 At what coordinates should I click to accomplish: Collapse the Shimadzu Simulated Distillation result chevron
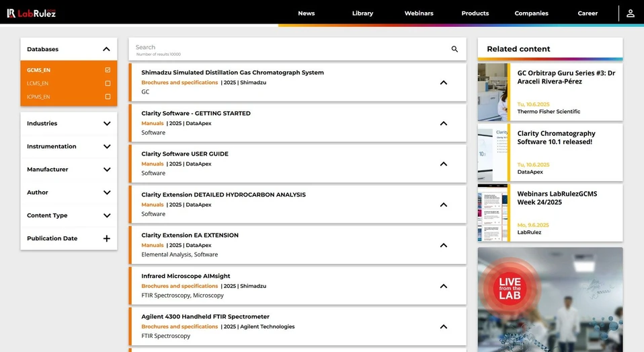(x=444, y=83)
